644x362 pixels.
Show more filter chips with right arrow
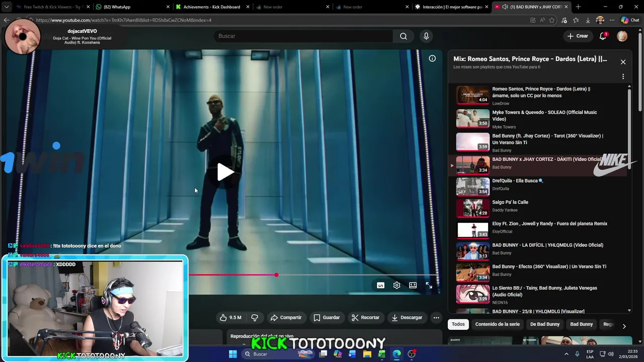pos(624,326)
